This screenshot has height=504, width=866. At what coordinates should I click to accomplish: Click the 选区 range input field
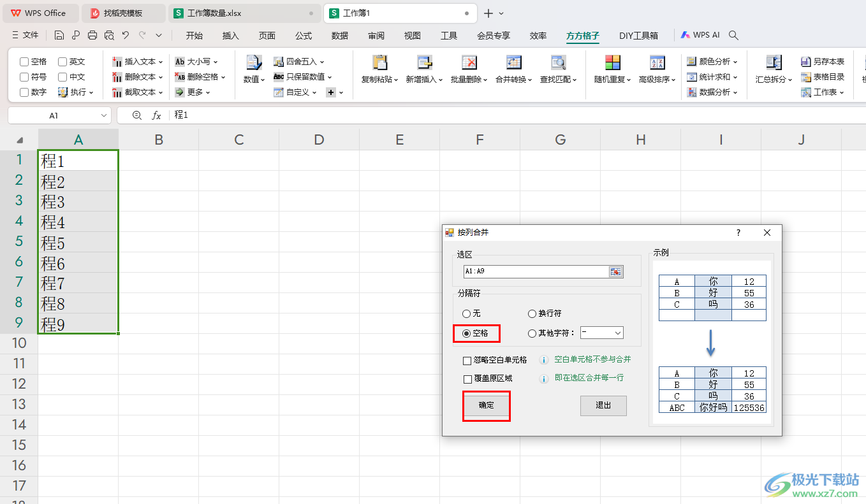tap(536, 271)
